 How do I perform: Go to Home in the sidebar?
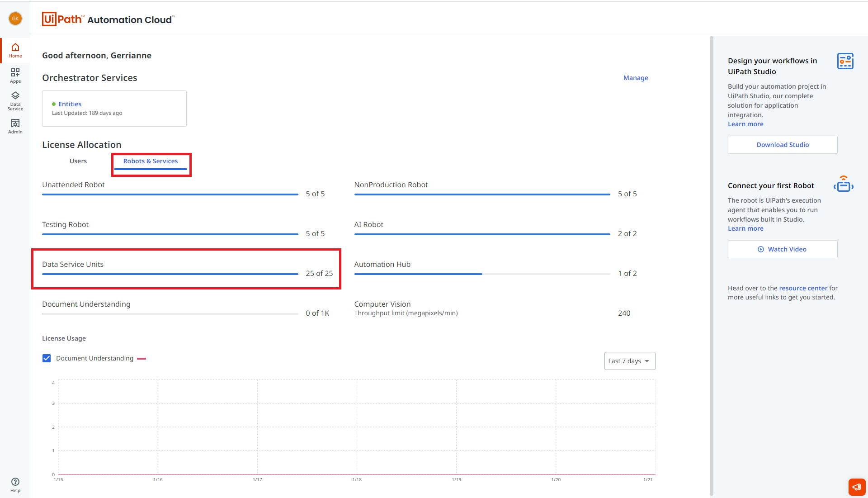point(15,51)
